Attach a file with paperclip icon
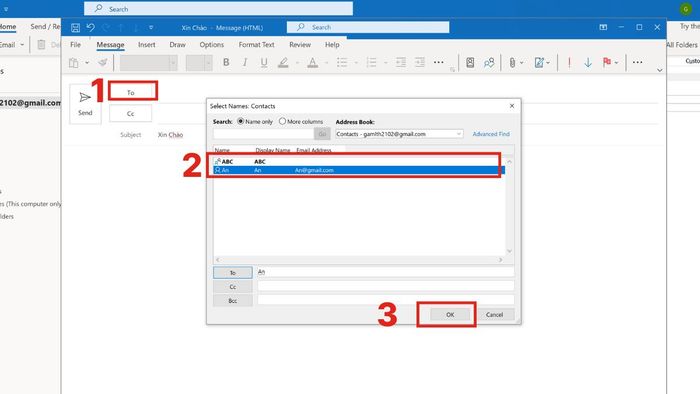This screenshot has height=394, width=700. (512, 63)
